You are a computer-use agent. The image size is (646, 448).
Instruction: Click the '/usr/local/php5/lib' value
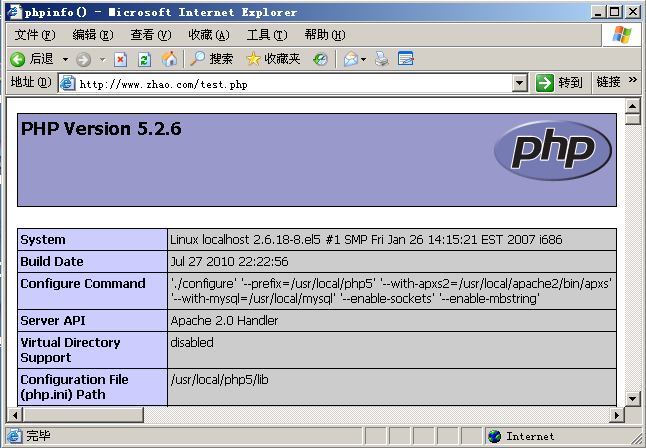[219, 380]
